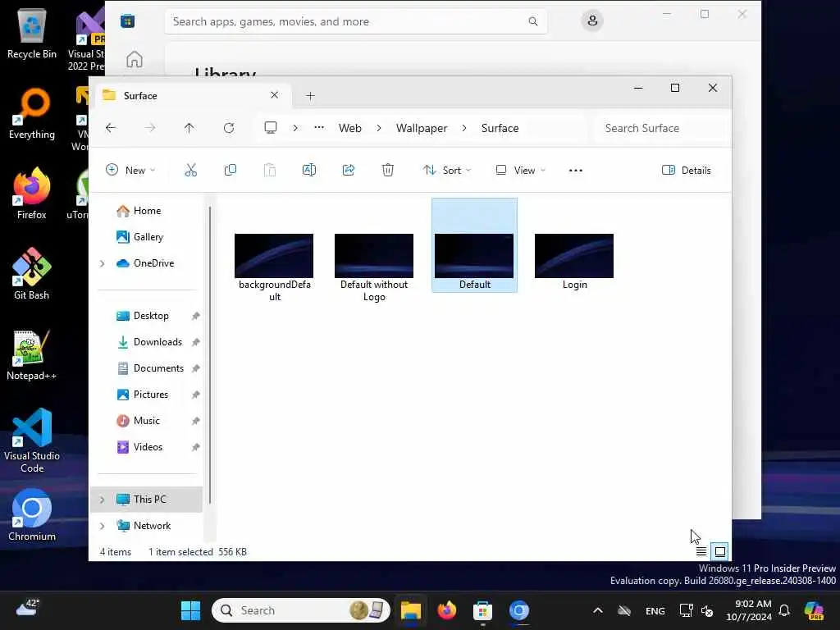
Task: Select Network in the navigation pane
Action: point(152,526)
